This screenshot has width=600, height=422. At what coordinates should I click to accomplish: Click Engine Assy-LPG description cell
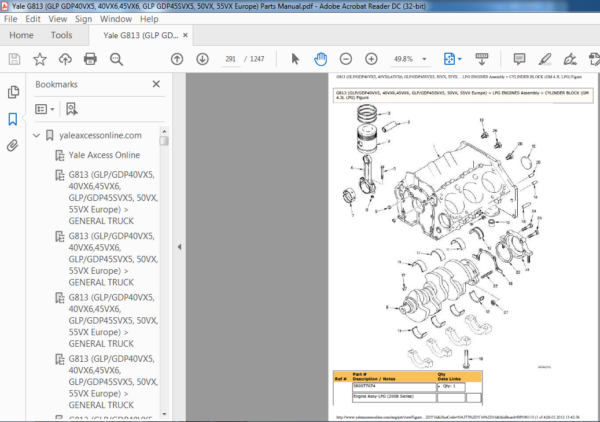pos(394,397)
